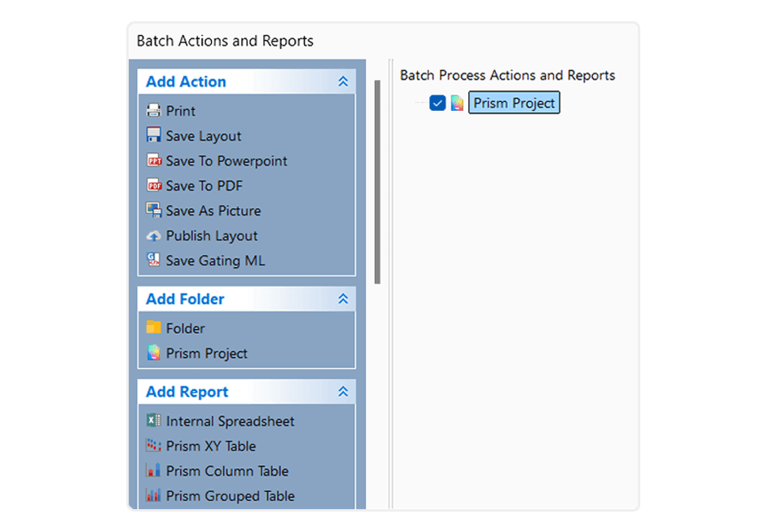The image size is (769, 532).
Task: Click the Save Gating ML icon
Action: [153, 261]
